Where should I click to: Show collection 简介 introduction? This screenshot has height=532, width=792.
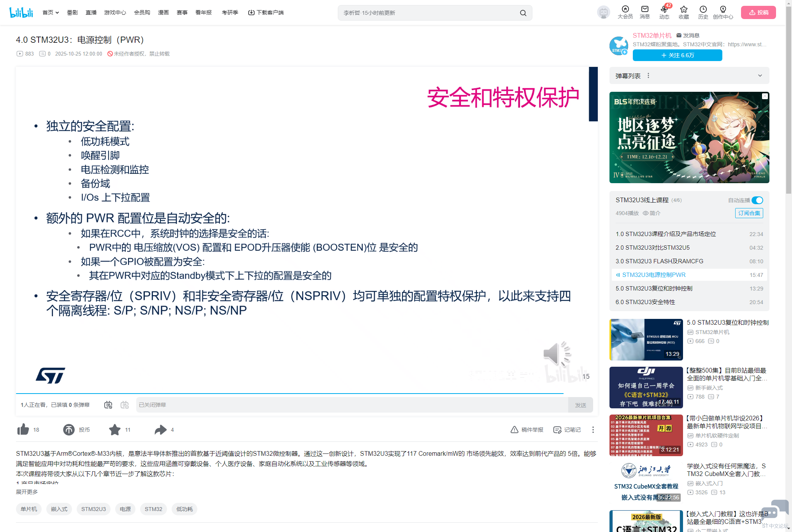(652, 213)
